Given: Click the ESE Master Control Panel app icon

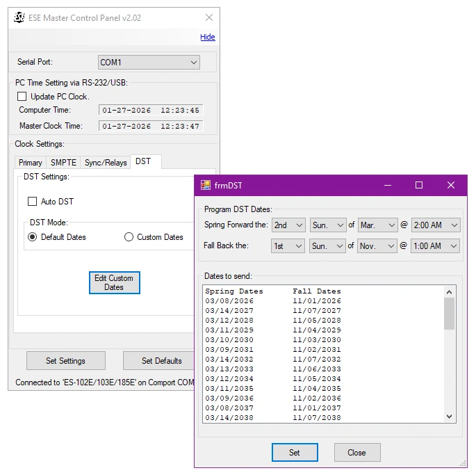Looking at the screenshot, I should [19, 17].
